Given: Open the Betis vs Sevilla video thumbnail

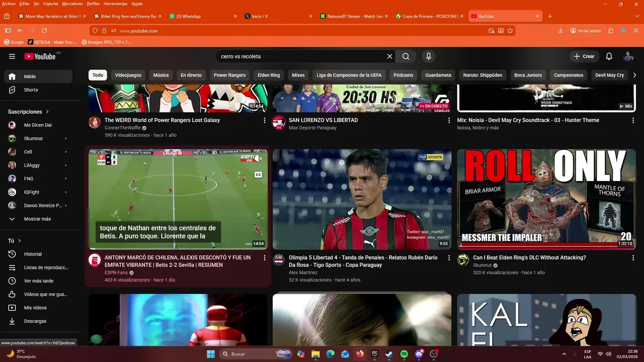Looking at the screenshot, I should (x=178, y=199).
